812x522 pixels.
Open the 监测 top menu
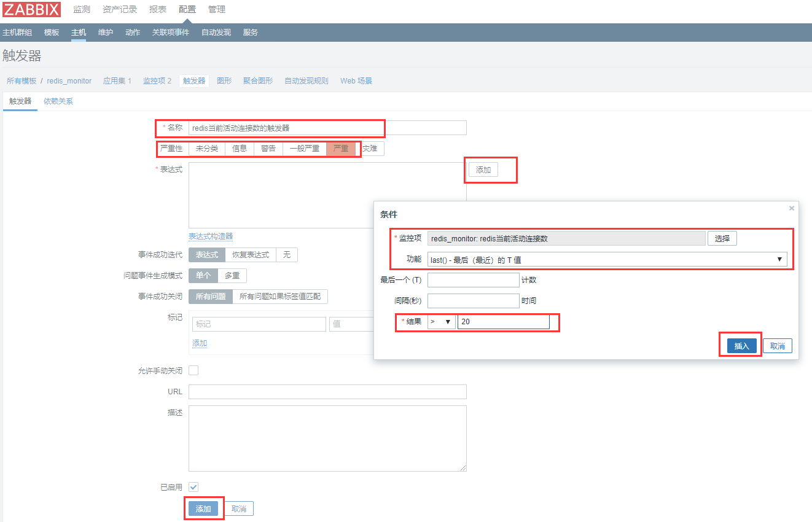coord(82,9)
